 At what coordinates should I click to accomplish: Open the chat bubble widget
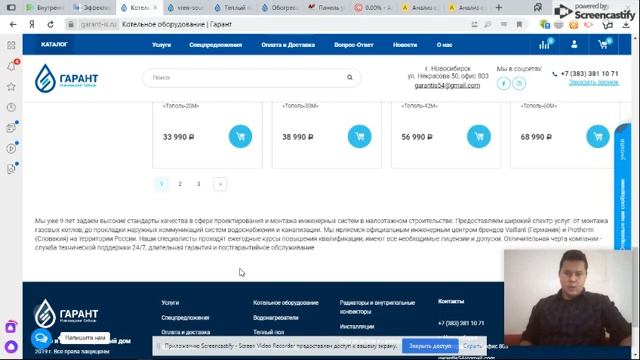coord(41,338)
